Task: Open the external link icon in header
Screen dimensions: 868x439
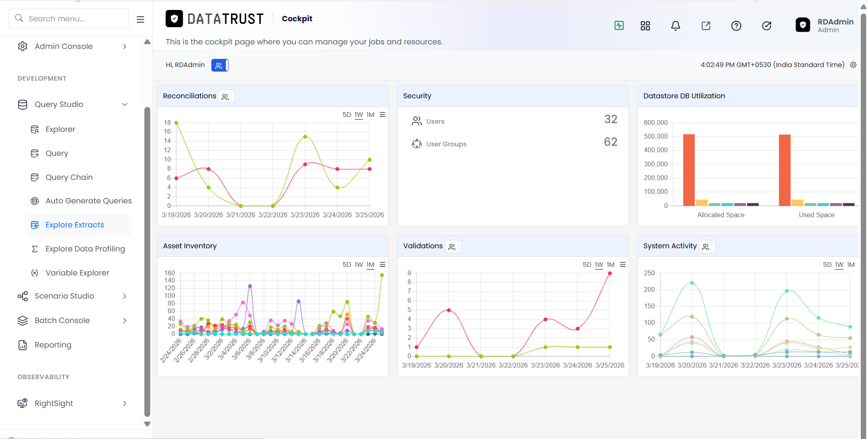Action: 706,26
